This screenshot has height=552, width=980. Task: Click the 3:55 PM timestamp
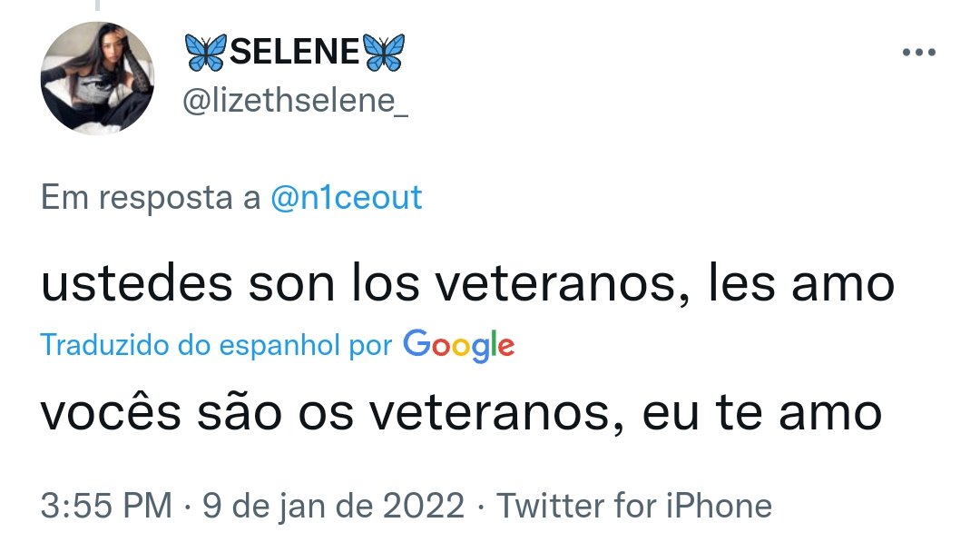106,506
